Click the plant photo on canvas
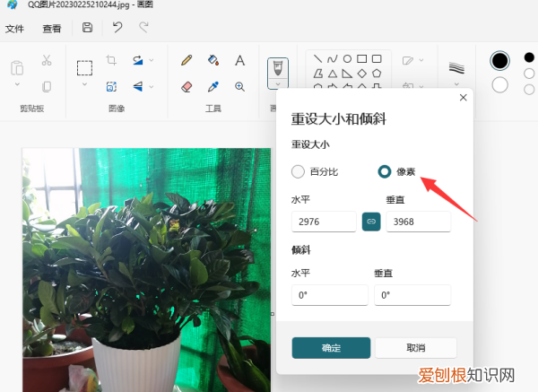 click(147, 270)
